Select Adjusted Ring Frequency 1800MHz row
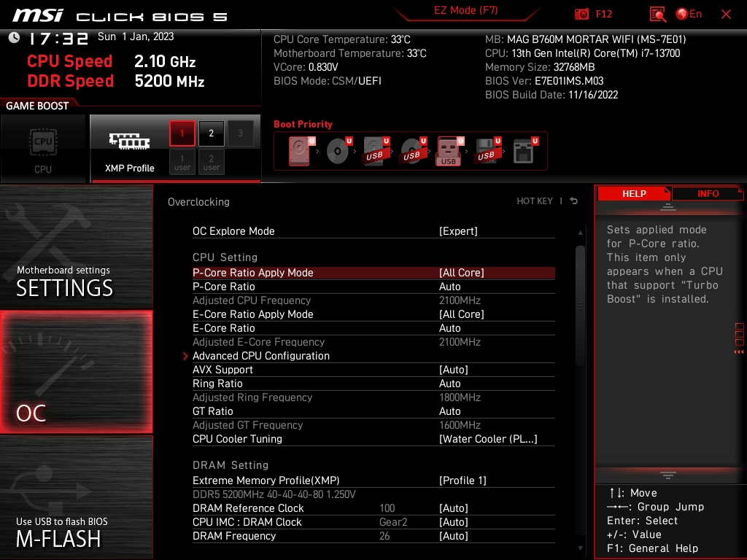 click(x=373, y=397)
